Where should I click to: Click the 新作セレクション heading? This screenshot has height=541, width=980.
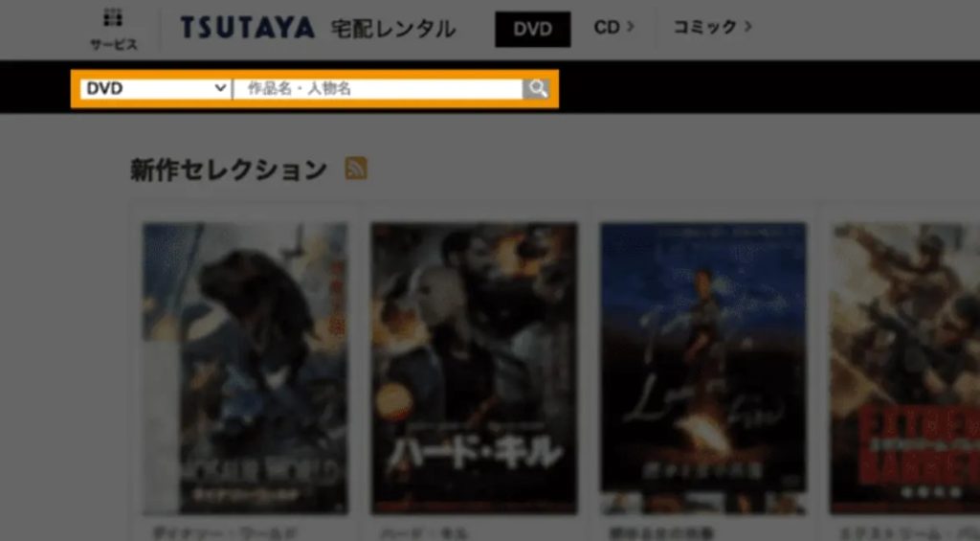(229, 169)
